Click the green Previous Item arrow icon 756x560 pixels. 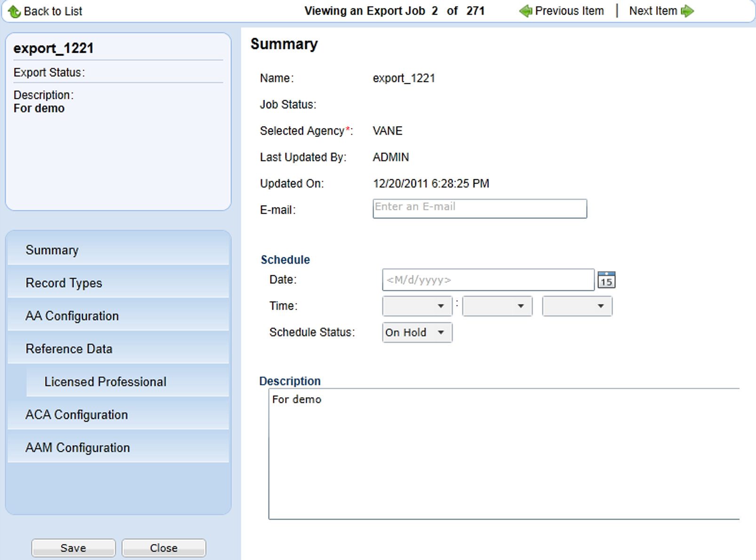tap(525, 11)
